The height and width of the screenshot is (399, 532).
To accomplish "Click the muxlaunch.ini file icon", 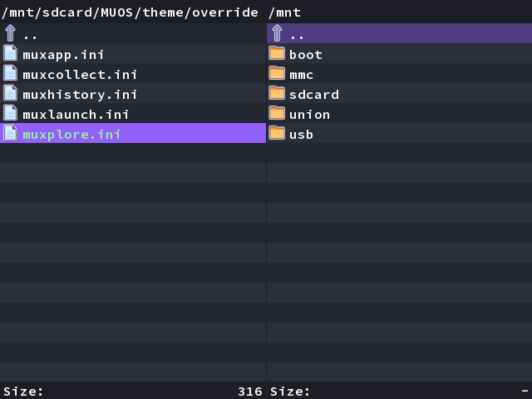I will 10,113.
